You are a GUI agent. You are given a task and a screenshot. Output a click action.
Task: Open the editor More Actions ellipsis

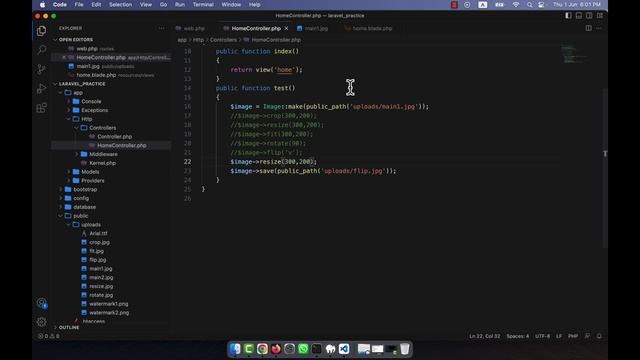click(x=599, y=28)
